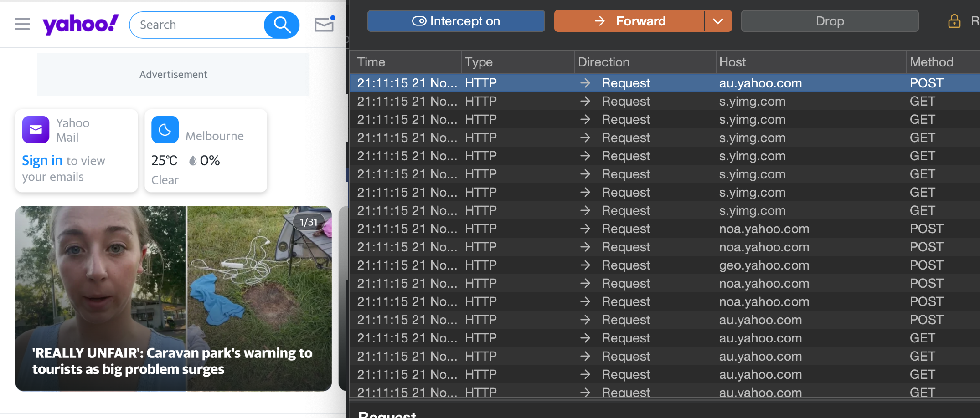Click the Sign in link
980x418 pixels.
click(x=42, y=161)
